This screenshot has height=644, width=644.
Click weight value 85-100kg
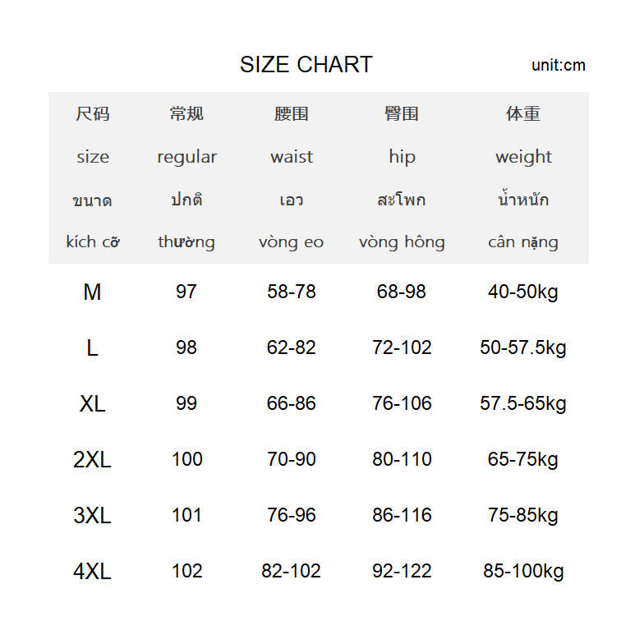[523, 572]
